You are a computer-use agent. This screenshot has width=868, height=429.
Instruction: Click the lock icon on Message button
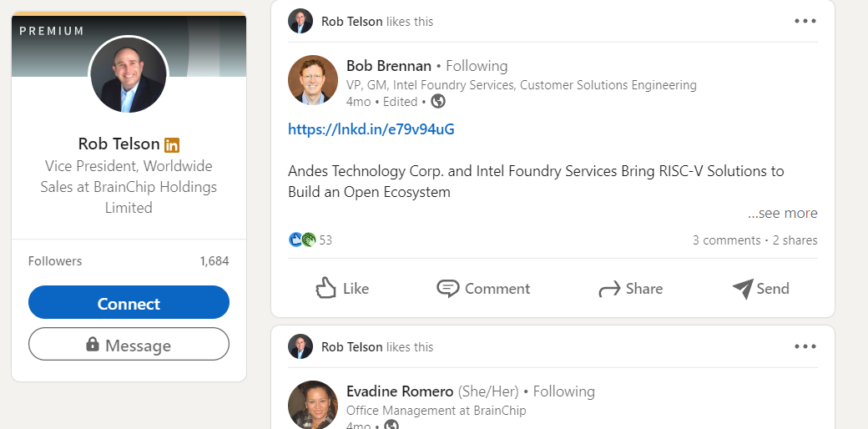(x=93, y=345)
